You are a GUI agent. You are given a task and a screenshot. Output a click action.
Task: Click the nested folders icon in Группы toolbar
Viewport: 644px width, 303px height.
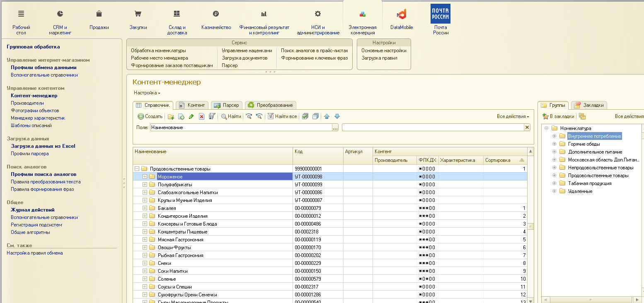point(582,117)
